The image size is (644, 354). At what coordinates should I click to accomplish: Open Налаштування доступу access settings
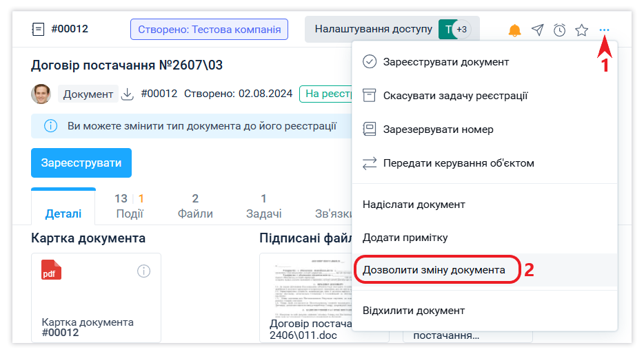point(373,29)
